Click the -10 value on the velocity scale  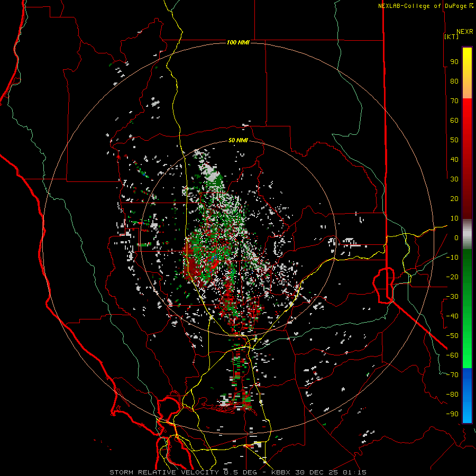click(x=452, y=258)
